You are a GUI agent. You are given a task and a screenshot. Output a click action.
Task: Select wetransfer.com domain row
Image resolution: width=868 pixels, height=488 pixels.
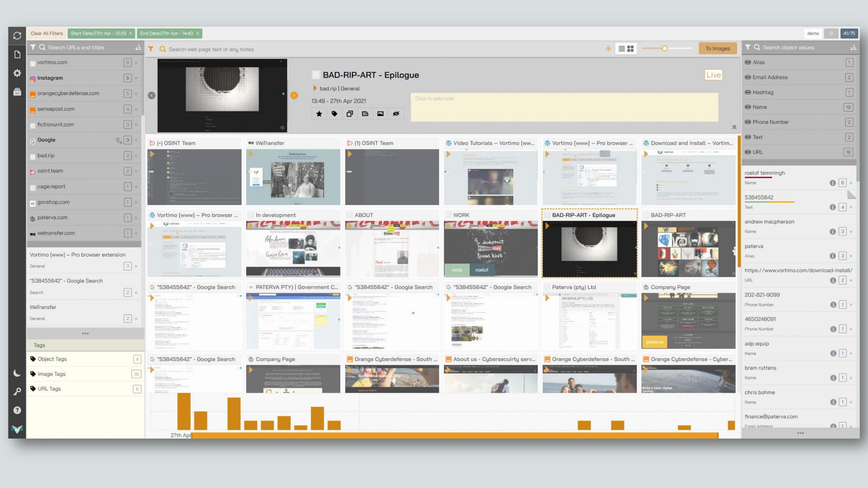tap(84, 233)
